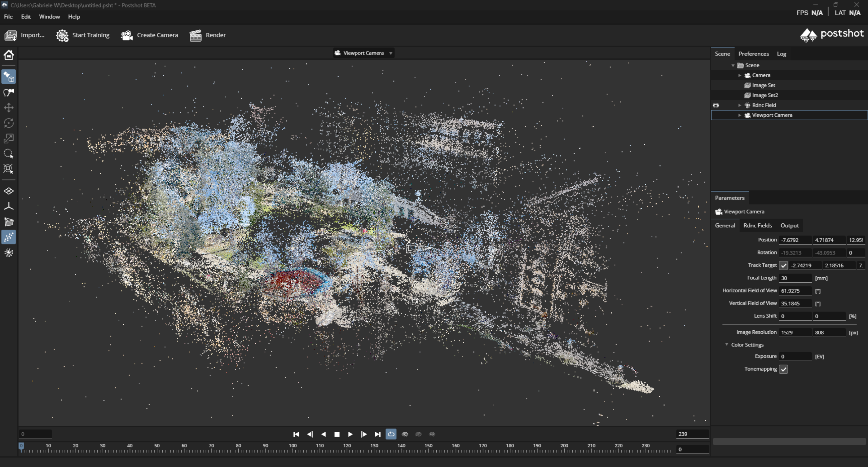The image size is (868, 467).
Task: Jump to the last frame
Action: click(378, 434)
